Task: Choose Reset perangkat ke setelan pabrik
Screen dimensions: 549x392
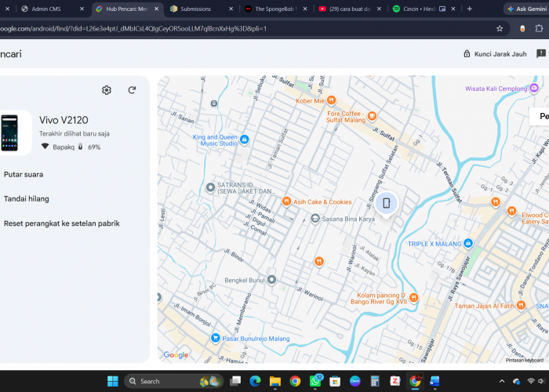Action: click(62, 223)
